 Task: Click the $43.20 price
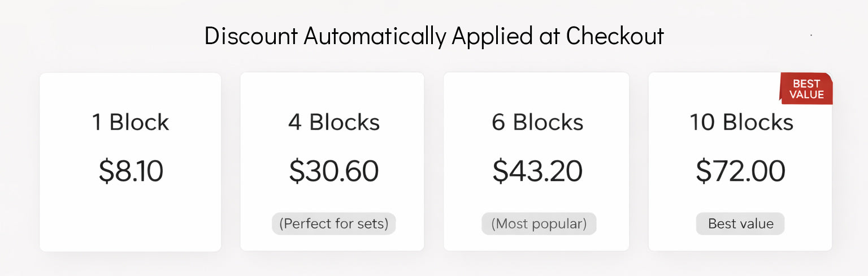tap(537, 171)
